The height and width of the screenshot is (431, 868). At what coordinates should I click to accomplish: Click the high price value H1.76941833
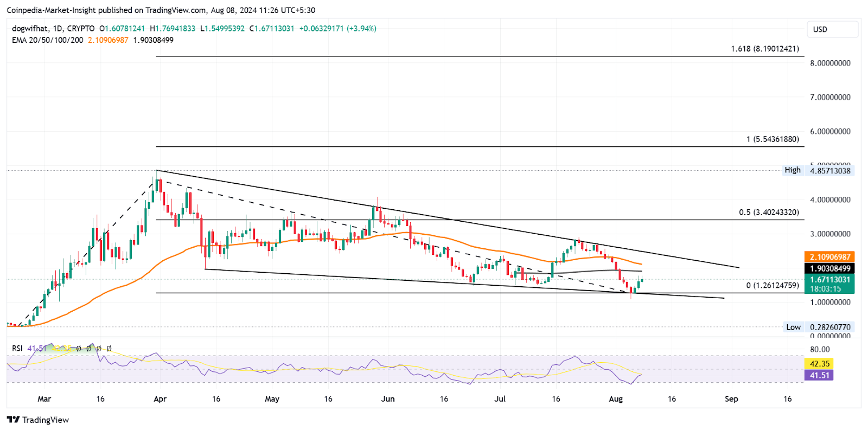point(173,28)
